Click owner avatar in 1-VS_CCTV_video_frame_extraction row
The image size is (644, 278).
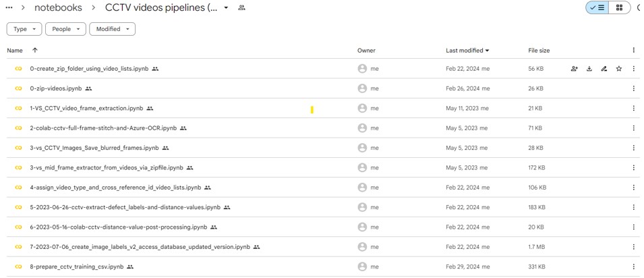(x=362, y=108)
